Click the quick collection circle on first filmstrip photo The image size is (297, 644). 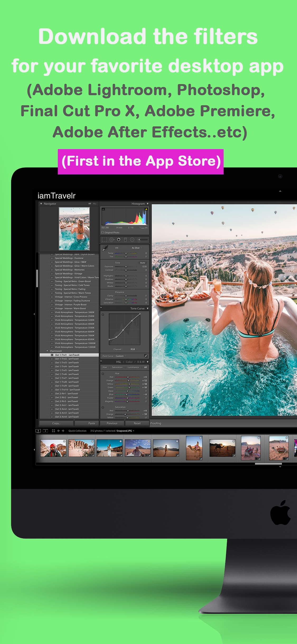pos(64,441)
